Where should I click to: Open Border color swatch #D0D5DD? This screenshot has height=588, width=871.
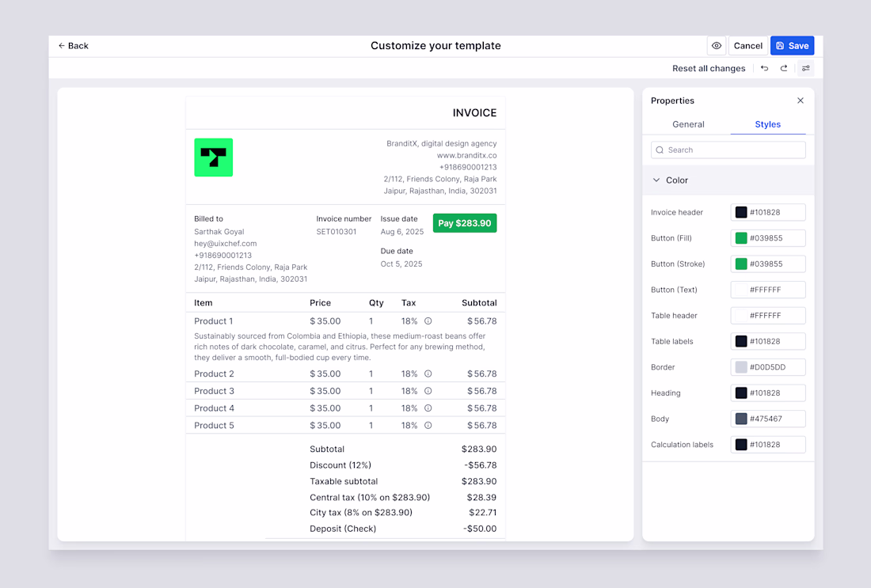click(x=741, y=367)
